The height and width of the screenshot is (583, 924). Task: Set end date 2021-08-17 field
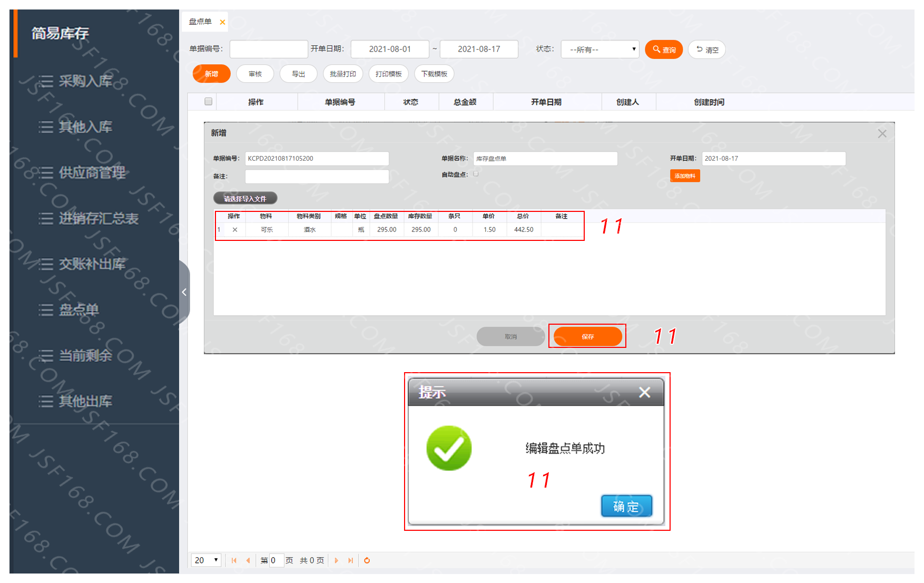click(x=479, y=49)
